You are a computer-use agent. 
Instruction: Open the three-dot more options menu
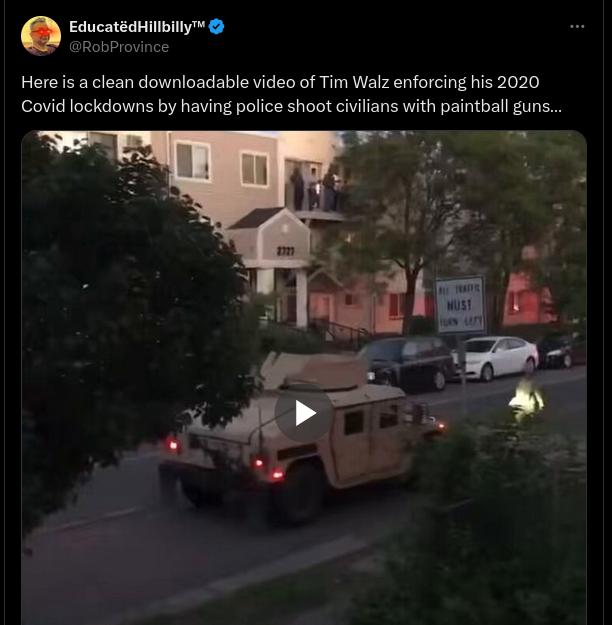[x=577, y=27]
